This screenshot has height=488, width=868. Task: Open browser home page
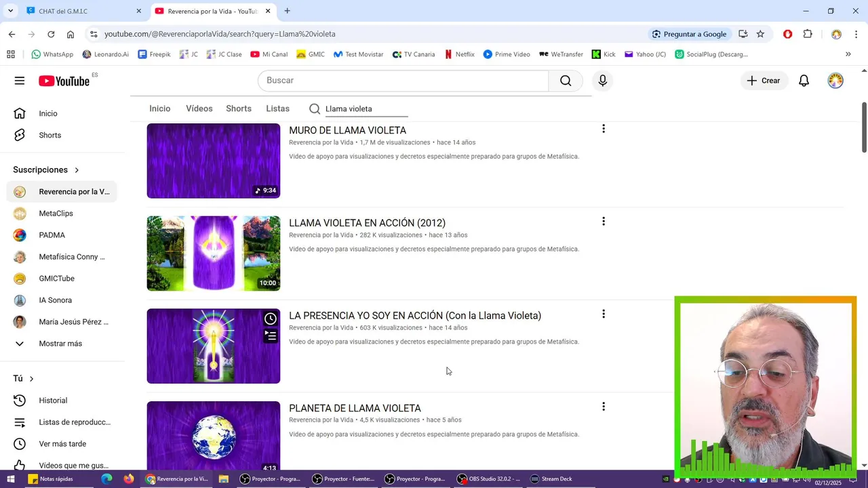[x=71, y=34]
